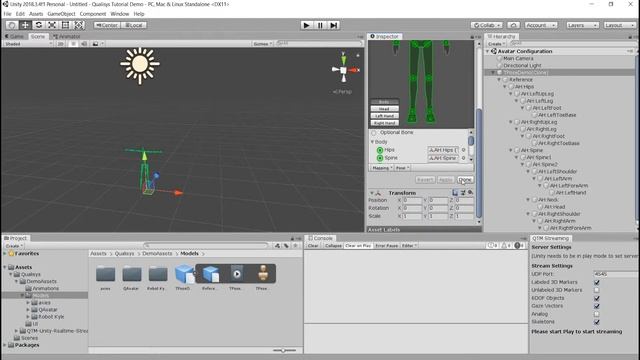Image resolution: width=640 pixels, height=360 pixels.
Task: Select the Reference mesh sub-asset
Action: [211, 274]
